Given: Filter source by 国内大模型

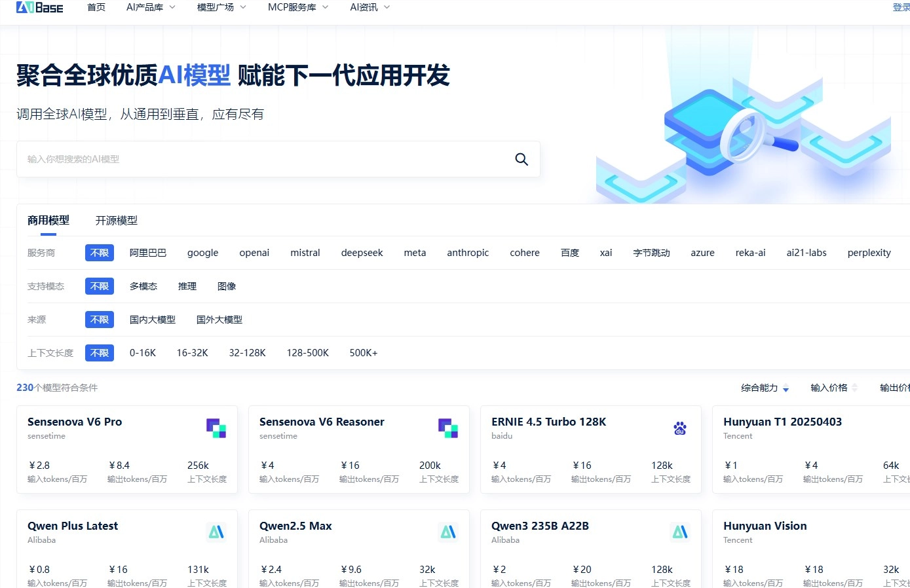Looking at the screenshot, I should point(153,320).
